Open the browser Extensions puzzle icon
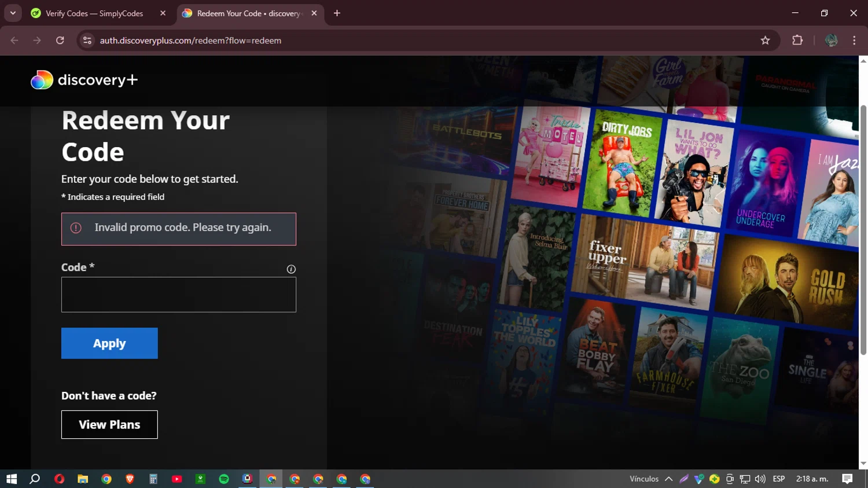Screen dimensions: 868x488 pyautogui.click(x=797, y=41)
